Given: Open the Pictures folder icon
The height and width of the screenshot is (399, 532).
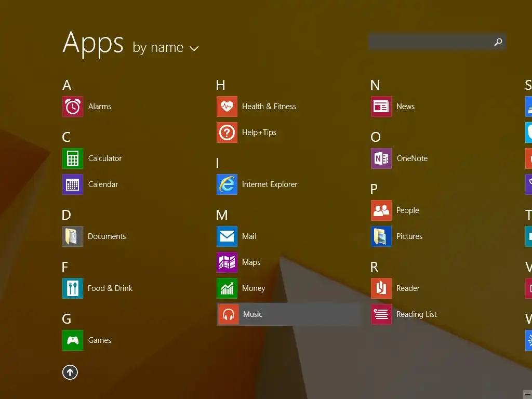Looking at the screenshot, I should [381, 236].
